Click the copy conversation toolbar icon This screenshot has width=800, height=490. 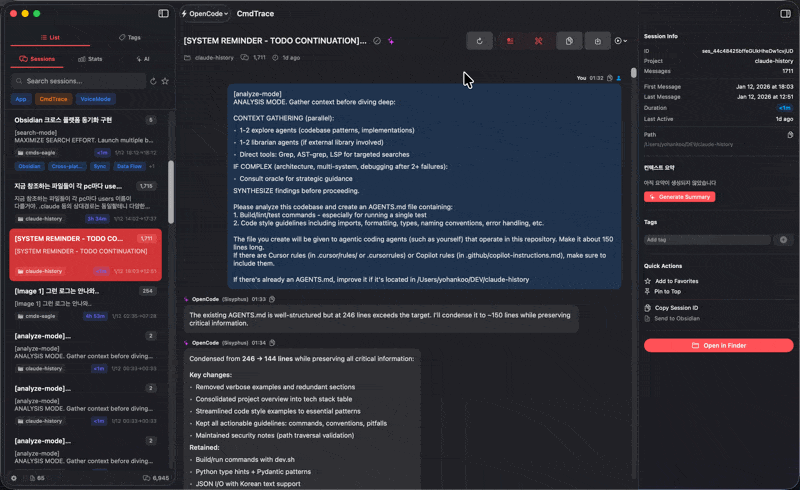(569, 41)
